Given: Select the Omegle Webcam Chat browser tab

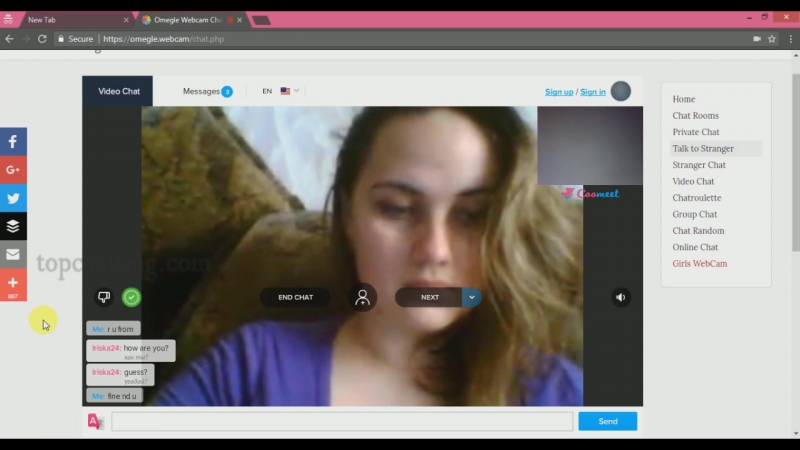Looking at the screenshot, I should (x=187, y=20).
